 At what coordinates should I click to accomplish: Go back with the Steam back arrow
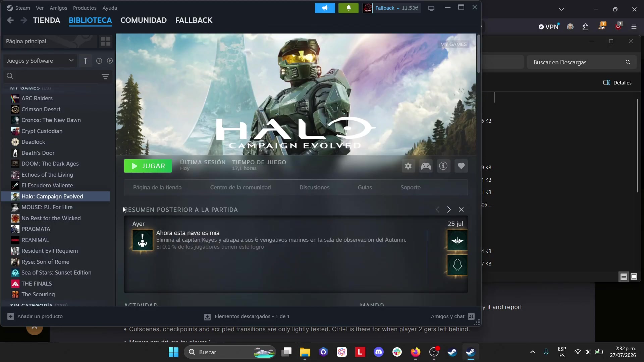click(x=10, y=20)
